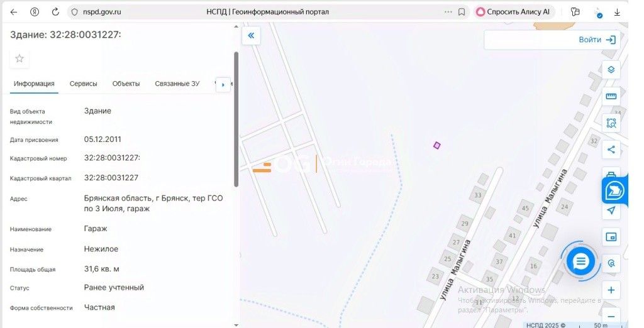Open the blue assistant widget on the right edge
This screenshot has width=644, height=328.
point(615,191)
